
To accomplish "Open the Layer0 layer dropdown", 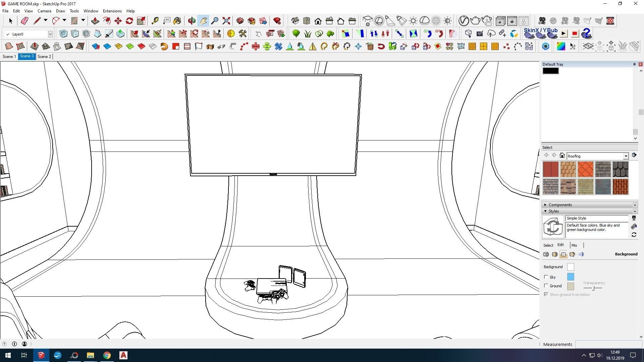I will tap(50, 34).
